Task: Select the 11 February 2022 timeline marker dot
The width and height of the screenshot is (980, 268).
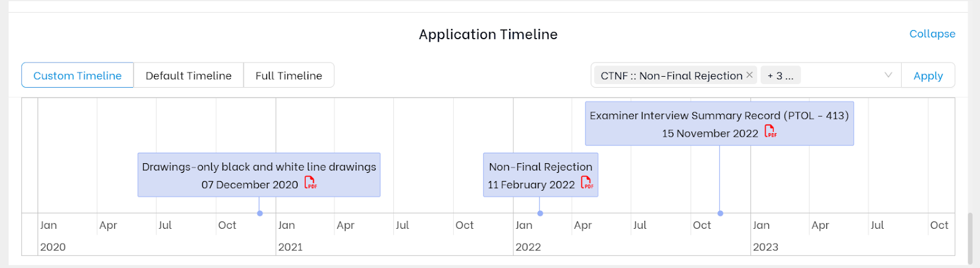Action: pyautogui.click(x=540, y=213)
